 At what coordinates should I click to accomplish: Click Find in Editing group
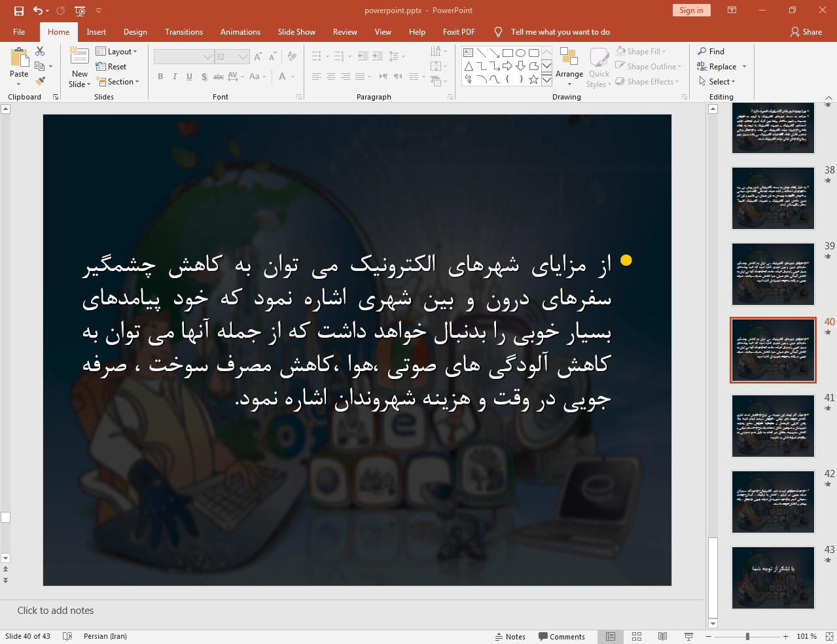[x=711, y=52]
